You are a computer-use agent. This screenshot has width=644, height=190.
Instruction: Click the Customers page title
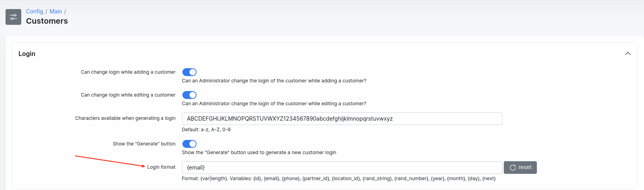click(x=47, y=21)
